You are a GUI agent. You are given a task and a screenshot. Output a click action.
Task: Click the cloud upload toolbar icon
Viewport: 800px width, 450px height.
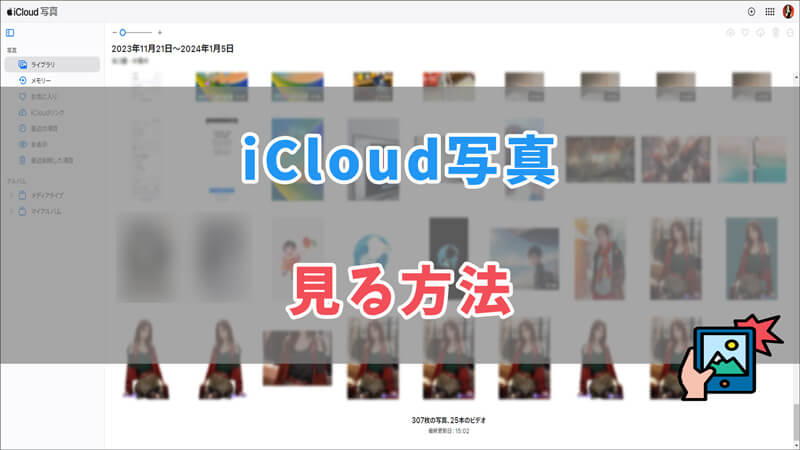click(730, 33)
